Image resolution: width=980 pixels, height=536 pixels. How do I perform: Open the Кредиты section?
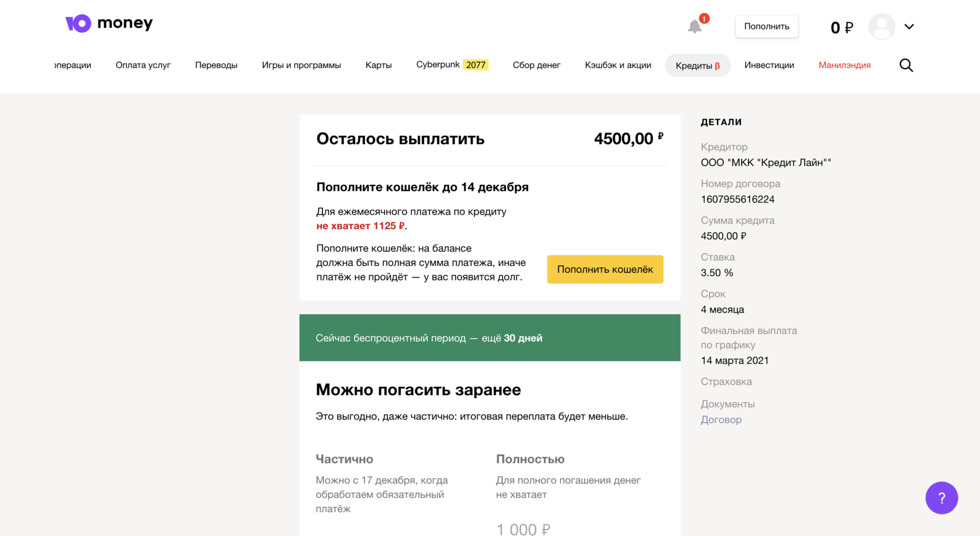(x=693, y=65)
